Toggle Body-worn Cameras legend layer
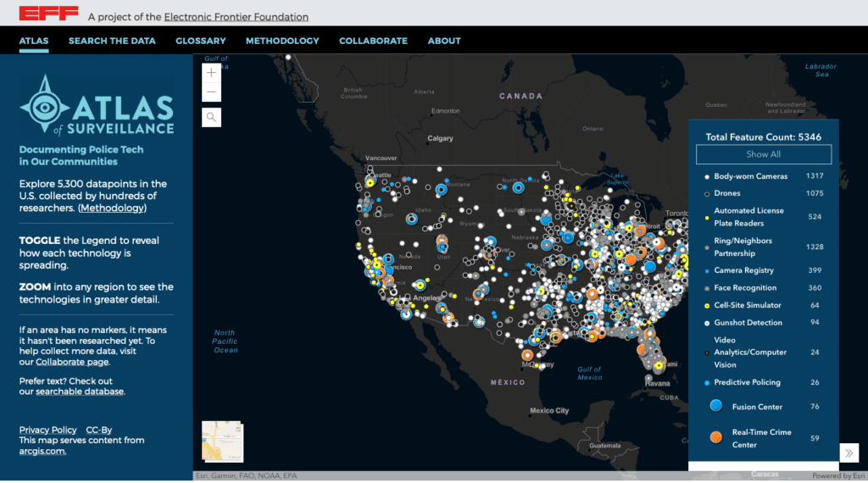This screenshot has height=483, width=868. tap(750, 176)
